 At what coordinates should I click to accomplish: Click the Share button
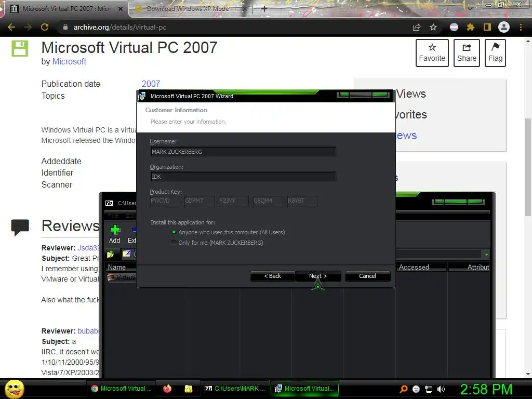click(467, 53)
